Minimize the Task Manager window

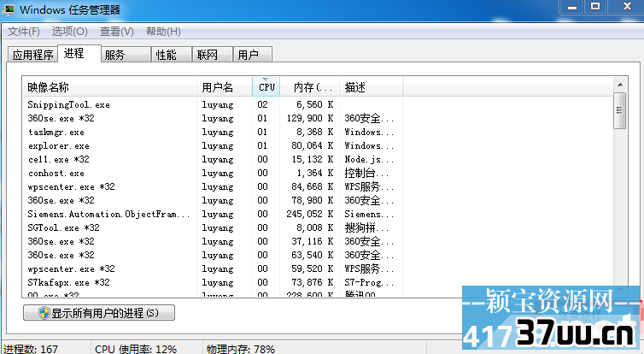click(572, 7)
